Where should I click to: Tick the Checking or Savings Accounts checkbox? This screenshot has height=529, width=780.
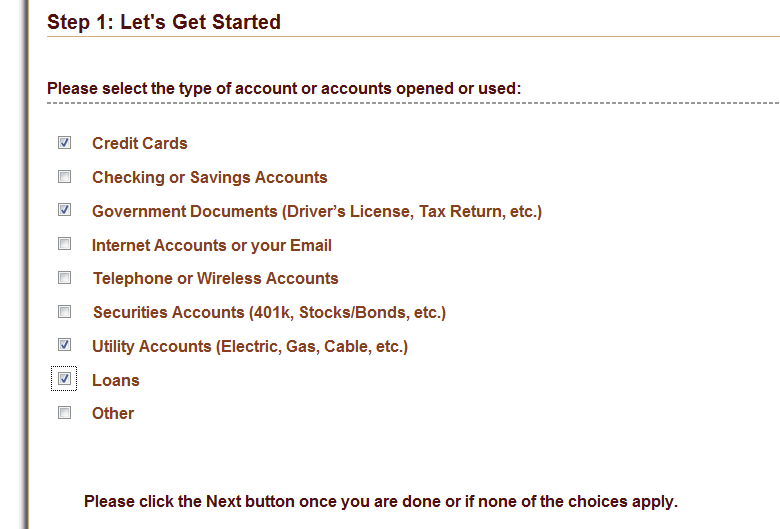(65, 177)
